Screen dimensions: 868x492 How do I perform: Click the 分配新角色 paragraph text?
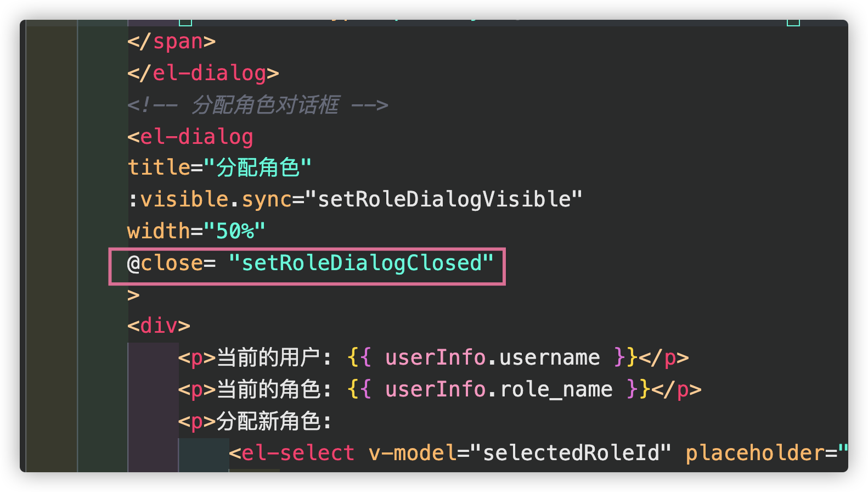[269, 421]
